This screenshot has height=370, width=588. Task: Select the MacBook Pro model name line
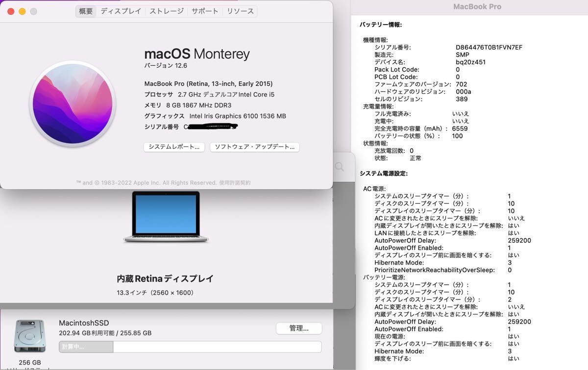click(x=208, y=84)
